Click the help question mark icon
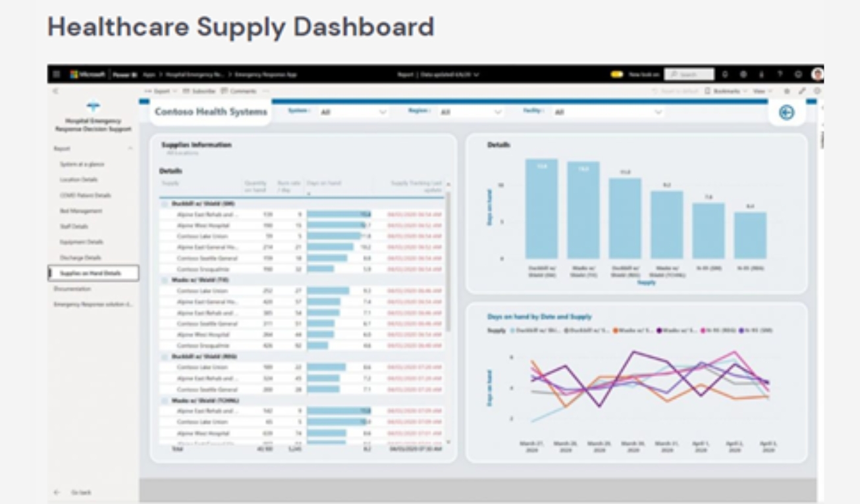The height and width of the screenshot is (504, 860). [780, 74]
